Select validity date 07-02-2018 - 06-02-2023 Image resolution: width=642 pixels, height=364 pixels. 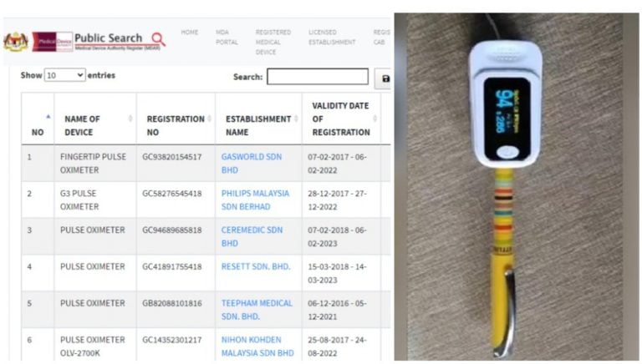[x=337, y=236]
